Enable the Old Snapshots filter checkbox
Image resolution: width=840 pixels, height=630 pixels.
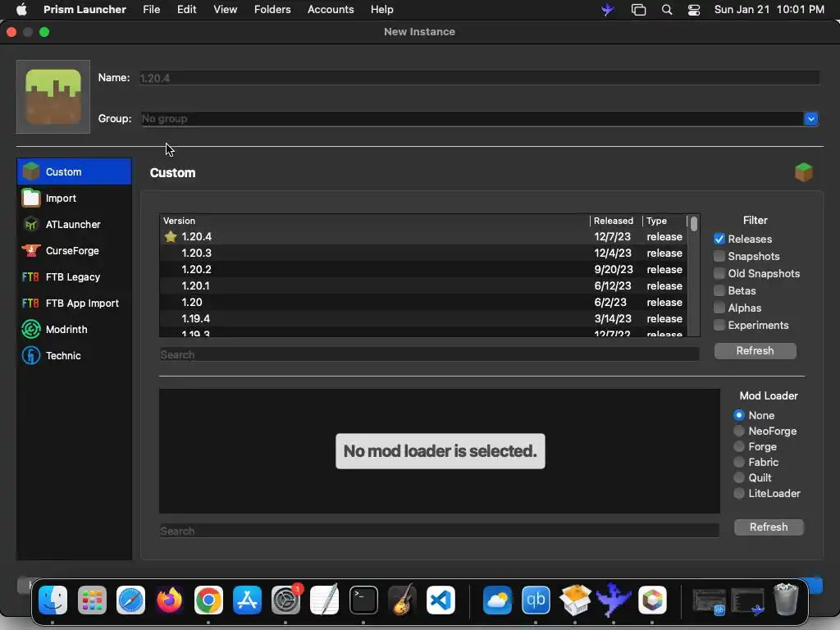(719, 273)
